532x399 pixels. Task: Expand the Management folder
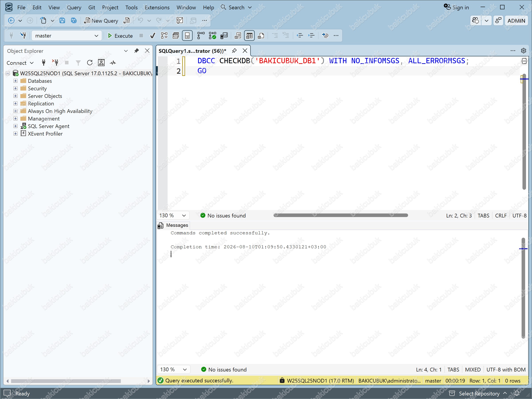click(15, 119)
